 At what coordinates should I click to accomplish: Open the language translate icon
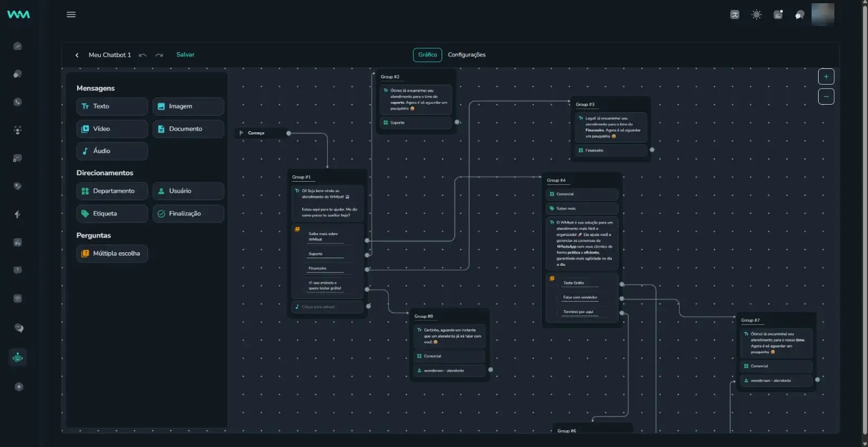pyautogui.click(x=735, y=15)
